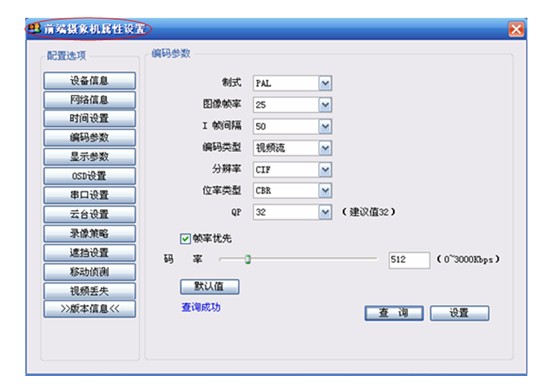The image size is (557, 392).
Task: Expand the I 帧间隔 dropdown
Action: point(325,126)
